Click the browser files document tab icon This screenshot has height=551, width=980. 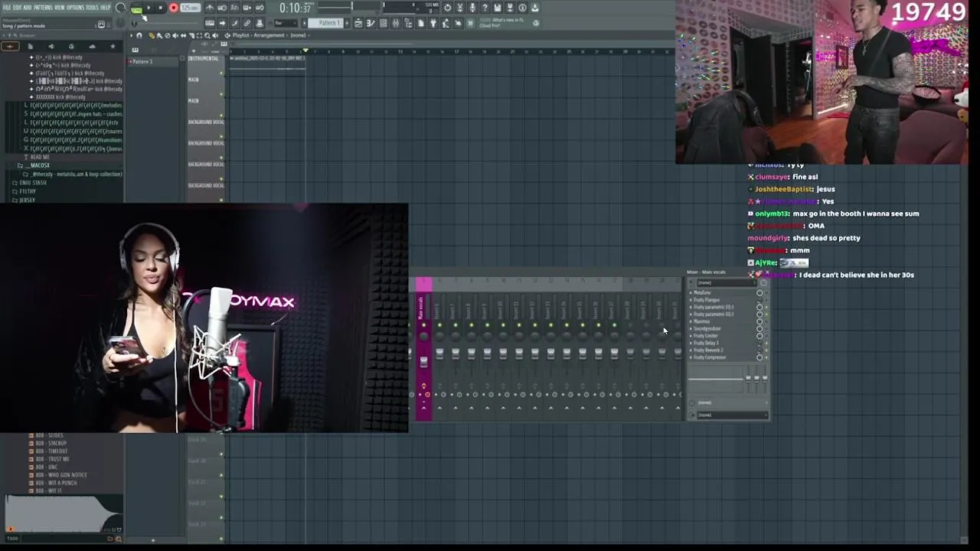30,47
